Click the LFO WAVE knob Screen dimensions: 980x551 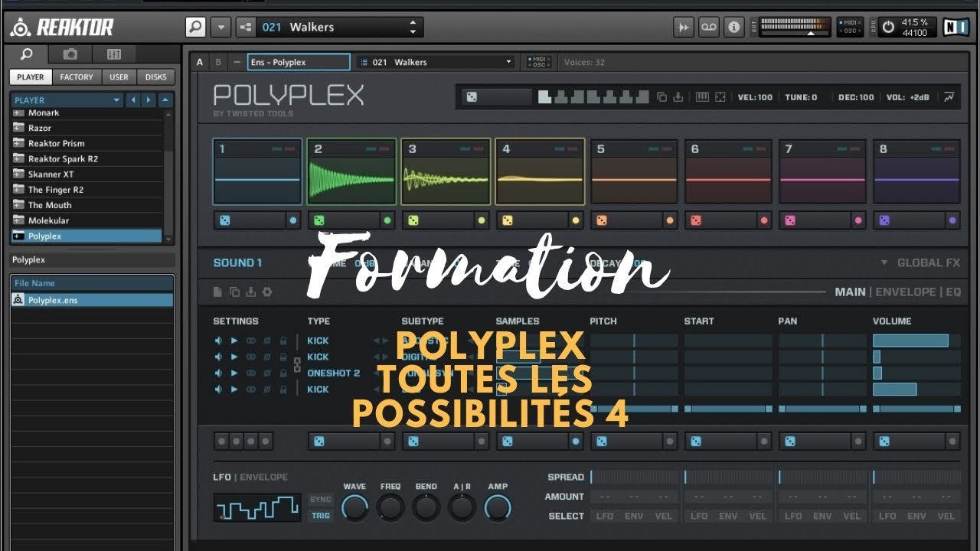click(x=354, y=507)
